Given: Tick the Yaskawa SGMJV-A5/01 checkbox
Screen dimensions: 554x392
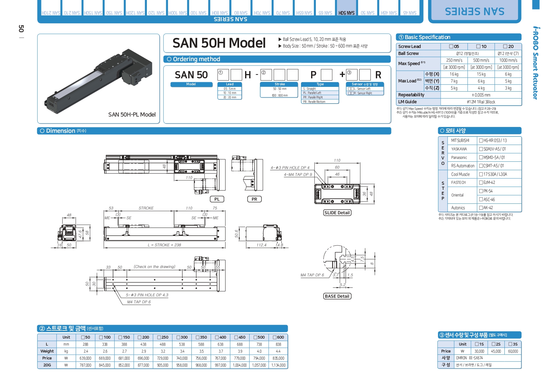Looking at the screenshot, I should pyautogui.click(x=481, y=149).
